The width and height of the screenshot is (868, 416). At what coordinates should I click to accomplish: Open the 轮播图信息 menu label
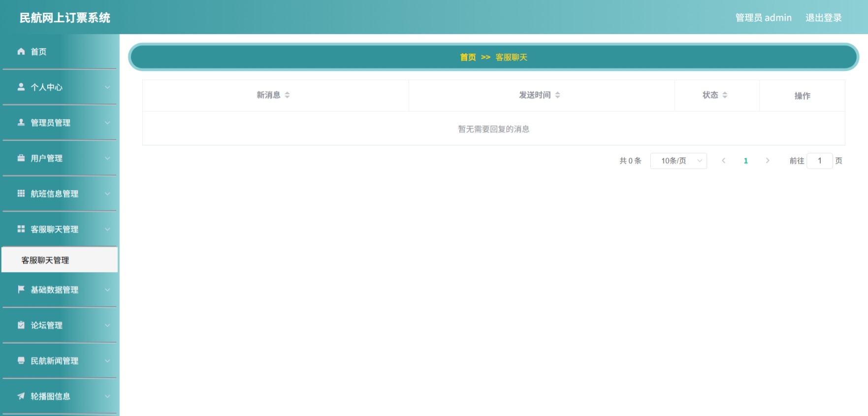51,396
